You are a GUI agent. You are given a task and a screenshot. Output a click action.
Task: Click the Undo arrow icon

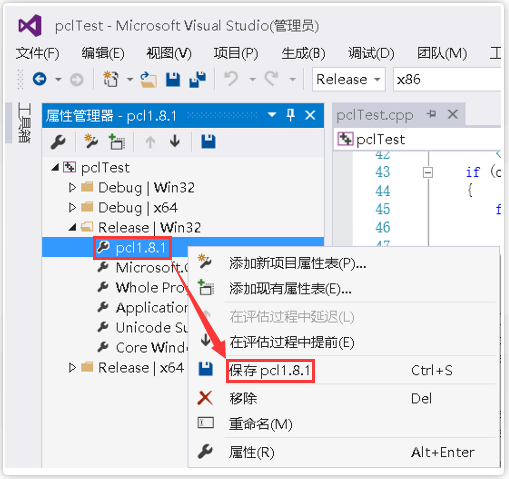click(x=231, y=79)
